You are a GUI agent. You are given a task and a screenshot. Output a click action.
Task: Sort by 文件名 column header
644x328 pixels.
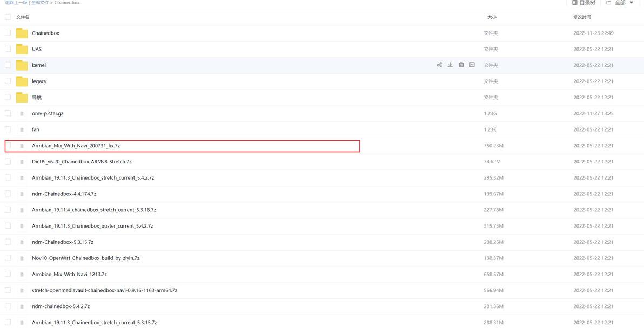(x=23, y=17)
